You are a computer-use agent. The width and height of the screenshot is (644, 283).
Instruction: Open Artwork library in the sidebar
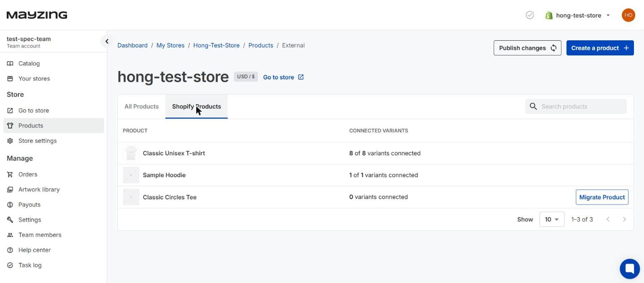point(54,189)
